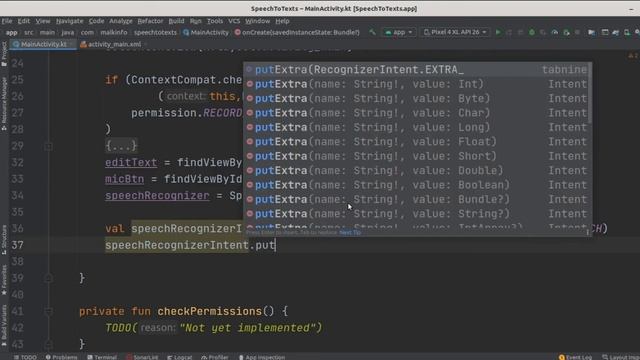640x360 pixels.
Task: Select putExtra suggestion with value: Double
Action: pyautogui.click(x=416, y=171)
